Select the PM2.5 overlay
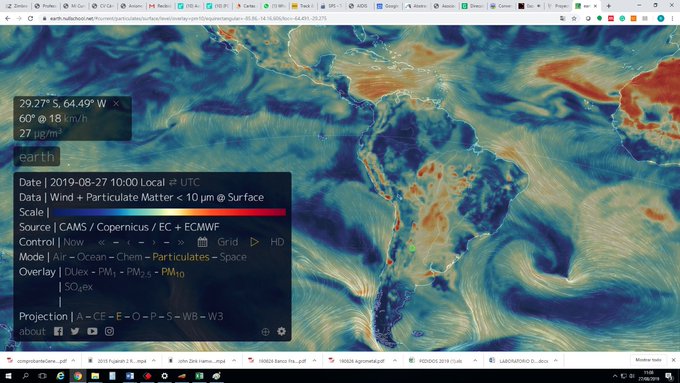Viewport: 680px width, 383px height. click(x=139, y=272)
